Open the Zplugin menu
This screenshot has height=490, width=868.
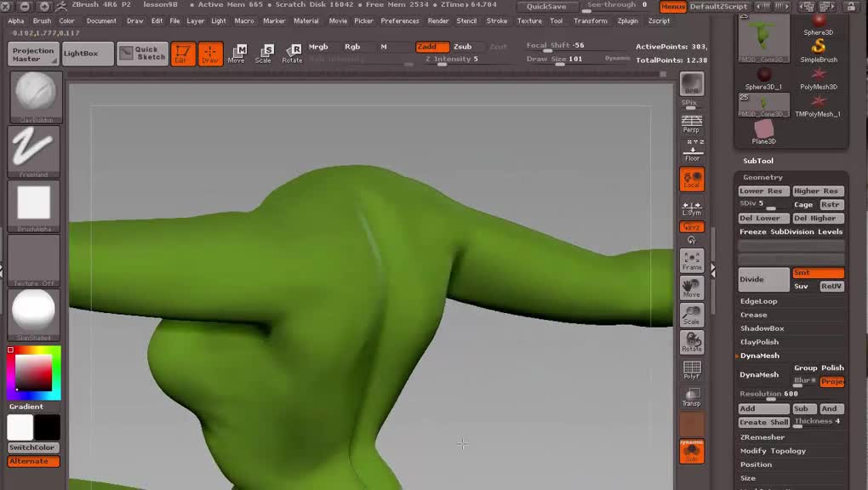(627, 20)
